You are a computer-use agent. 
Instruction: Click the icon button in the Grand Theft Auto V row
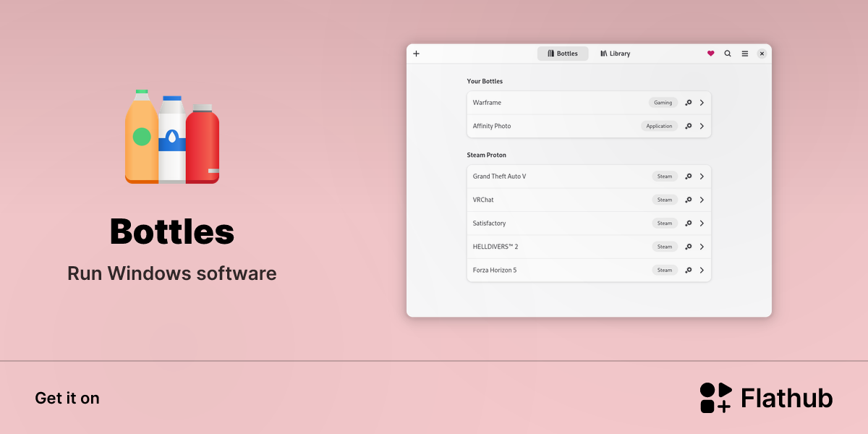[689, 176]
